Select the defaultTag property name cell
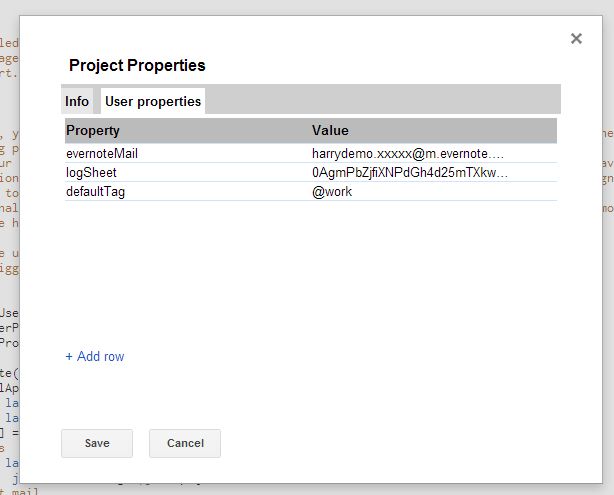 [95, 191]
